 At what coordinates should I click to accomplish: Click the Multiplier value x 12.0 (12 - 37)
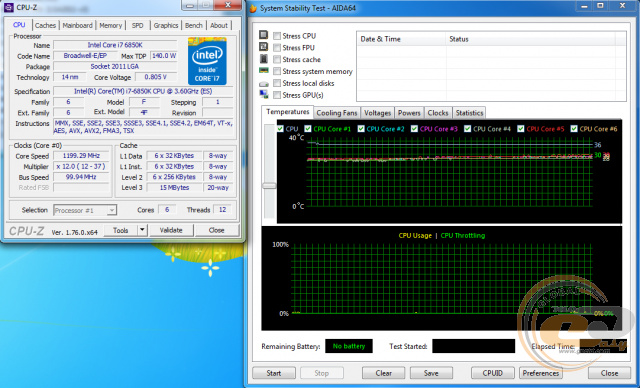81,166
